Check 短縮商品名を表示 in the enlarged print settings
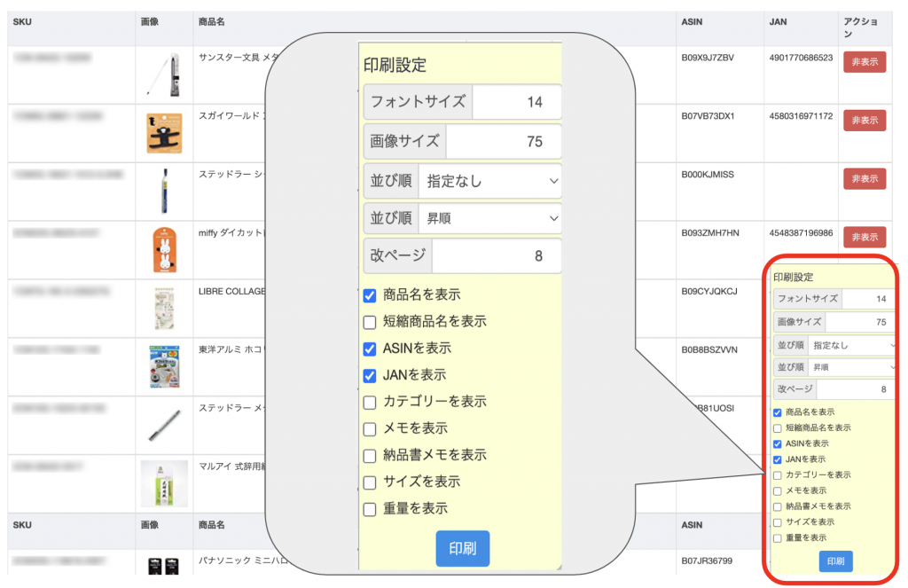The height and width of the screenshot is (588, 908). 370,322
